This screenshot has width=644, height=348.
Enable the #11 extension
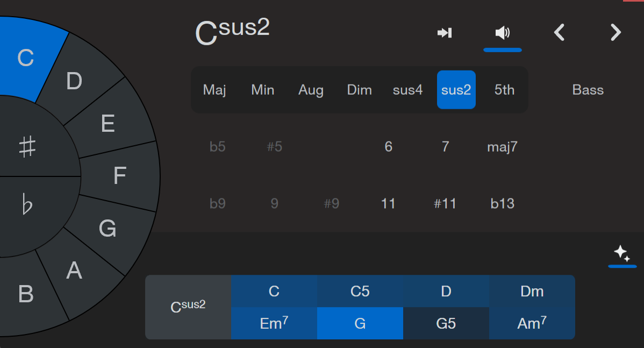[445, 203]
